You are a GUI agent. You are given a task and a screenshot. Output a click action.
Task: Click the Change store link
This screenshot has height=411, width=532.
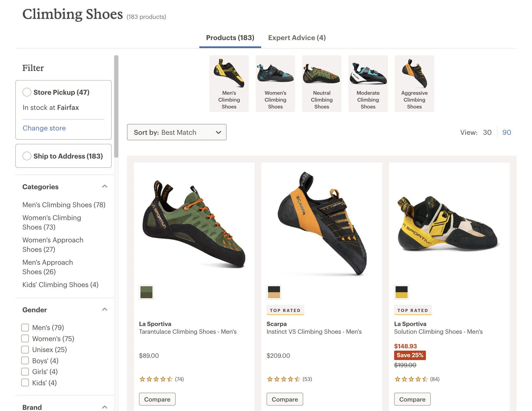pos(44,128)
